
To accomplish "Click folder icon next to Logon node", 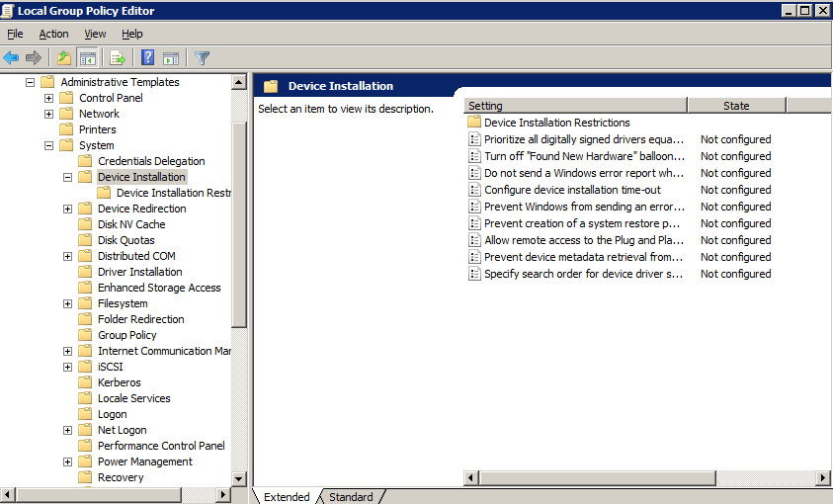I will pyautogui.click(x=85, y=414).
